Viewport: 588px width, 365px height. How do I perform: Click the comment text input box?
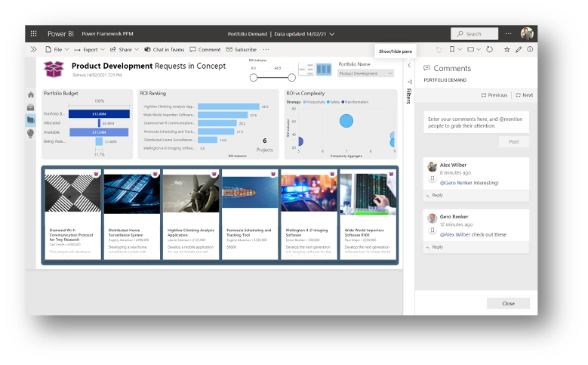pyautogui.click(x=476, y=122)
